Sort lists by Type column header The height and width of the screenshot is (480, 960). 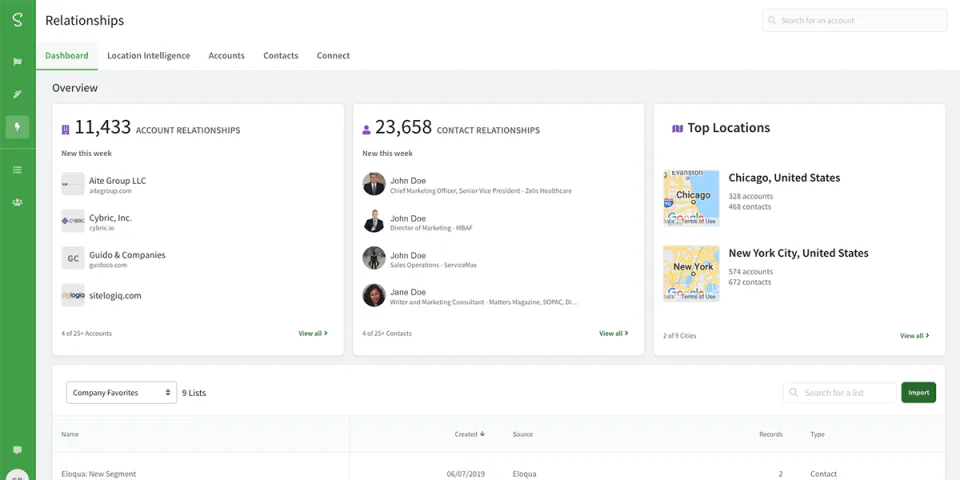point(817,434)
